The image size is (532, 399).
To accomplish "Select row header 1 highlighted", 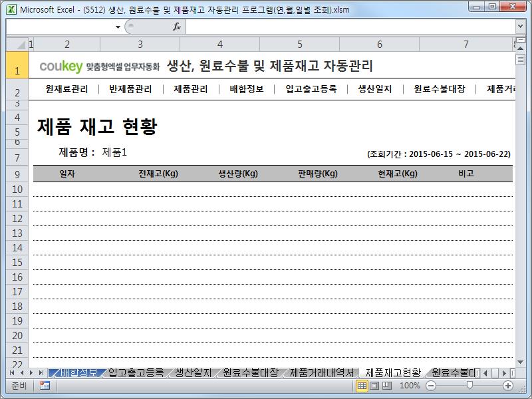I will (17, 65).
